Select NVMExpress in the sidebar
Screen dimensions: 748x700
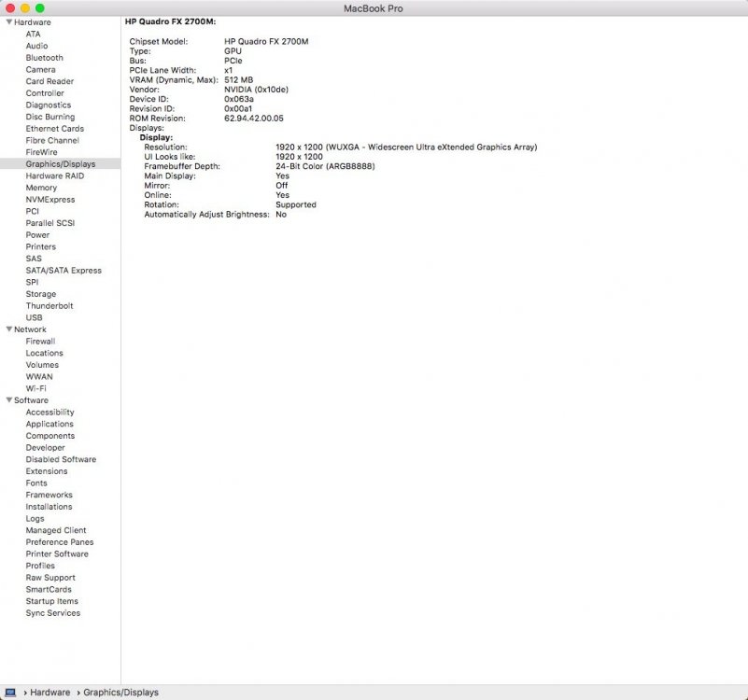click(50, 200)
